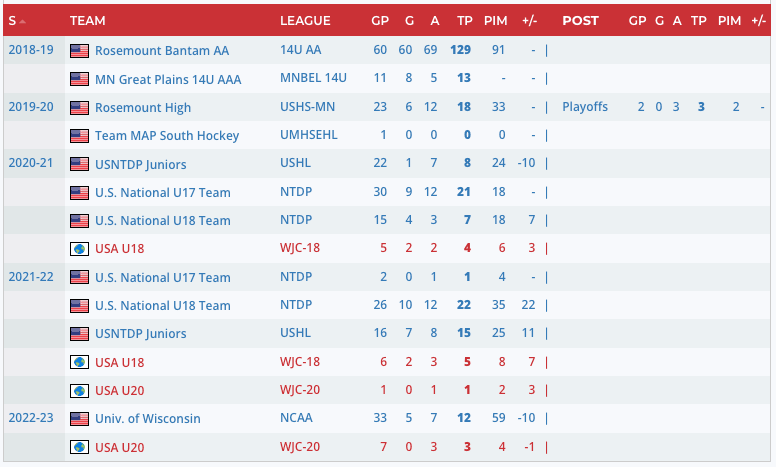Click the globe icon beside 2022-23 USA U20
This screenshot has height=467, width=776.
tap(79, 446)
